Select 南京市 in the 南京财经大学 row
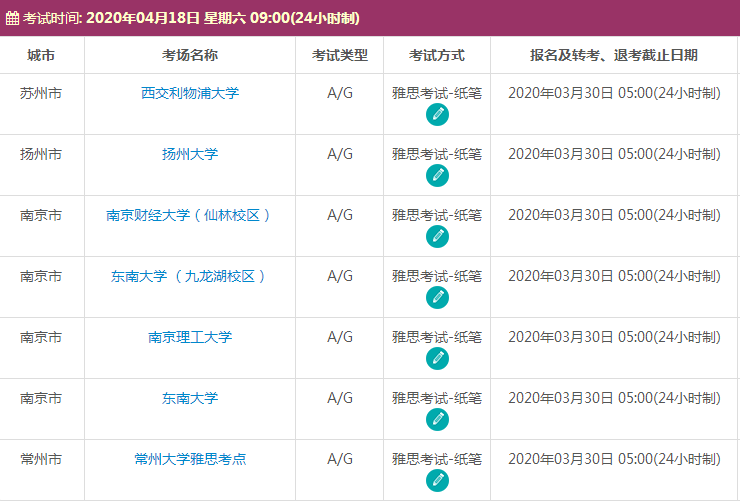The width and height of the screenshot is (740, 501). [x=41, y=215]
